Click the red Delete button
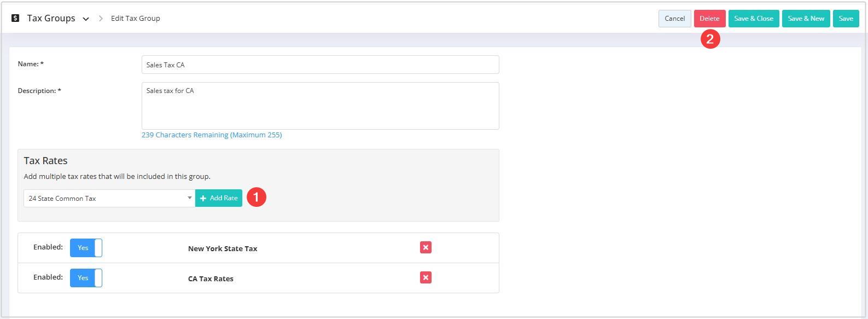The image size is (868, 319). point(709,18)
